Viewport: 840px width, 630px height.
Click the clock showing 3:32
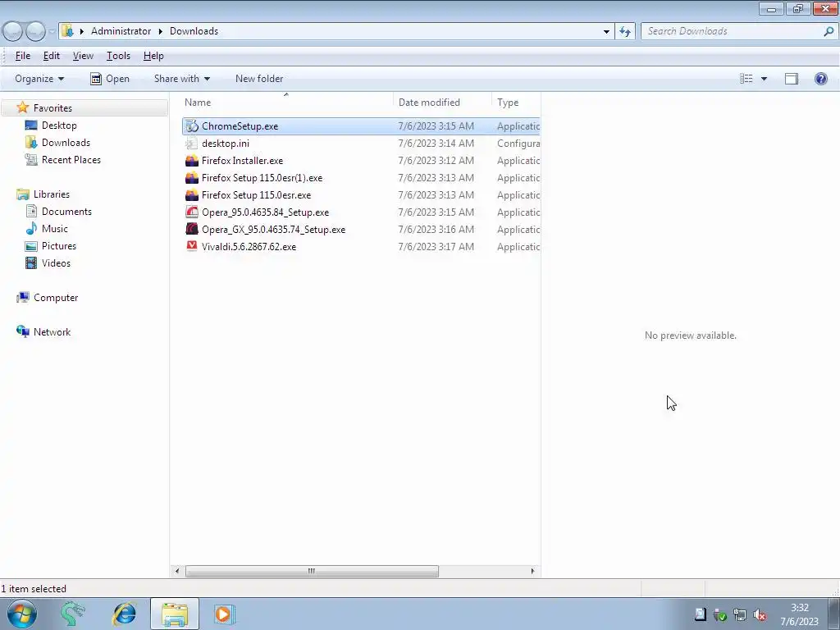pos(799,608)
